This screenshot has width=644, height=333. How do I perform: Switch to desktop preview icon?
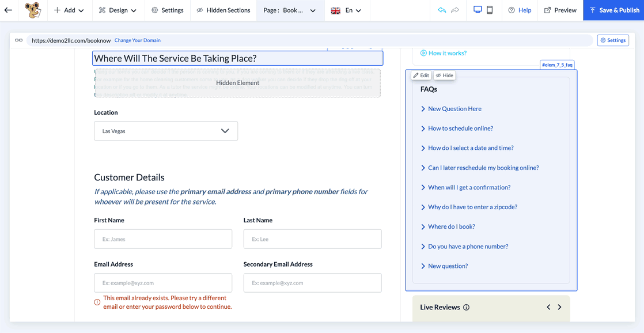pyautogui.click(x=478, y=10)
